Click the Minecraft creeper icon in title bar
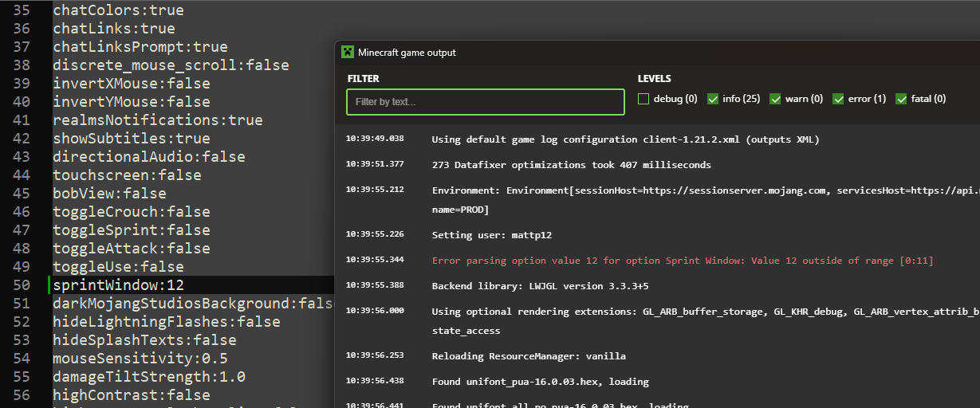This screenshot has height=408, width=980. click(x=347, y=53)
